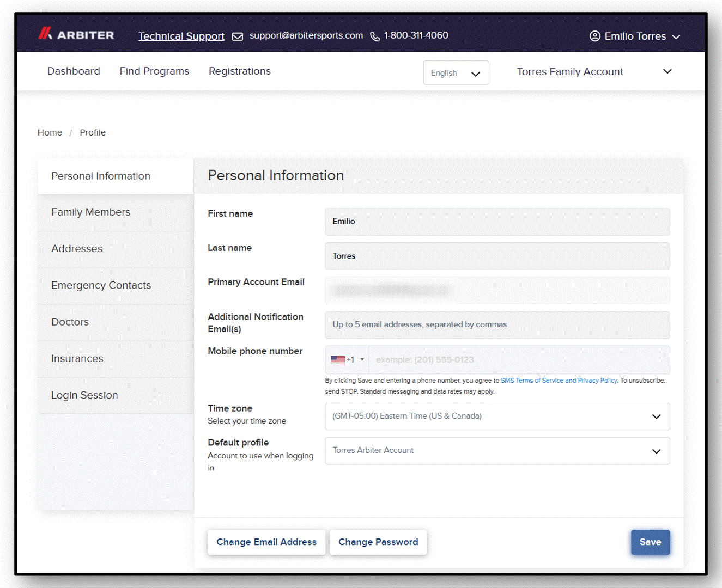Viewport: 722px width, 588px height.
Task: Click the 'Select your time zone' hint text
Action: [247, 421]
